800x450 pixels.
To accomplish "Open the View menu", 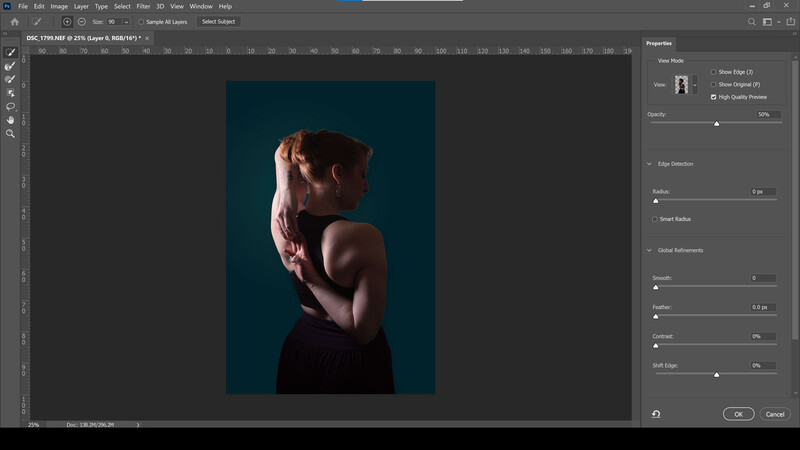I will (x=177, y=6).
